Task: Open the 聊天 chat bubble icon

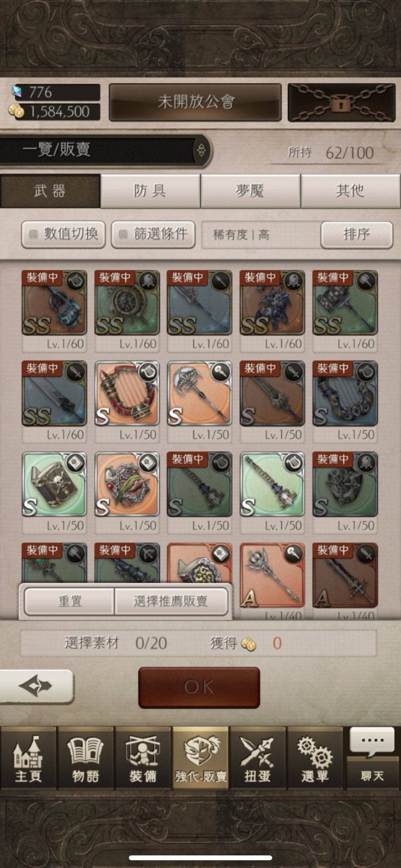Action: [372, 759]
